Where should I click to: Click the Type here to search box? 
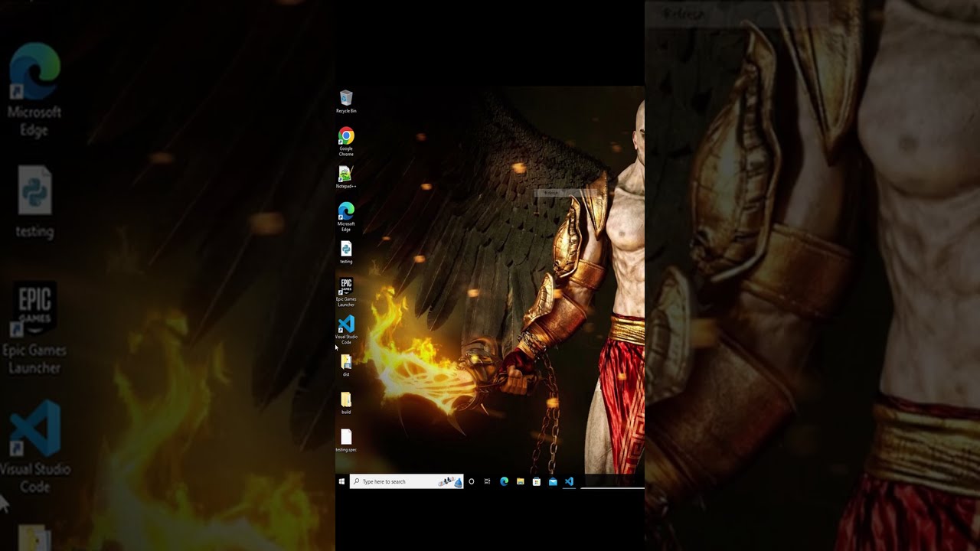pos(407,481)
